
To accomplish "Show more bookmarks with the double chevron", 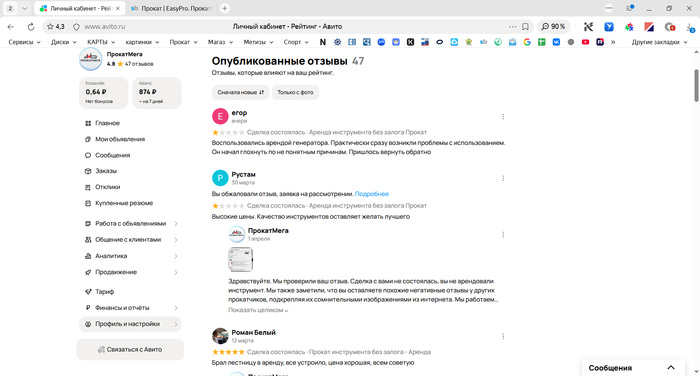I will 613,42.
